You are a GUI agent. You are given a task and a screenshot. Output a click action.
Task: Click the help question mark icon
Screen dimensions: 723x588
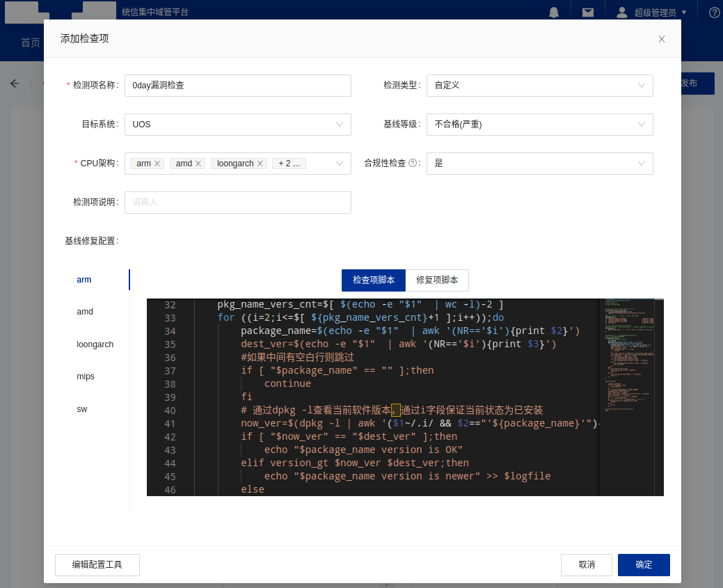coord(714,12)
